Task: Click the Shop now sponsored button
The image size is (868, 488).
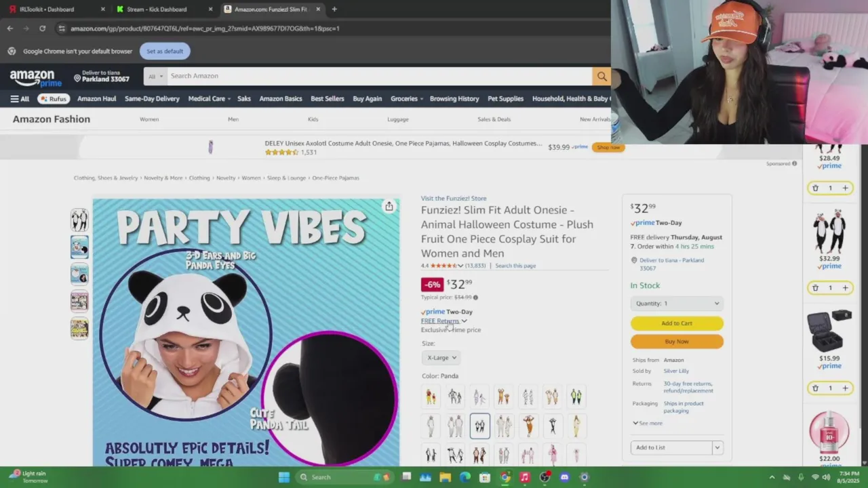Action: [608, 147]
